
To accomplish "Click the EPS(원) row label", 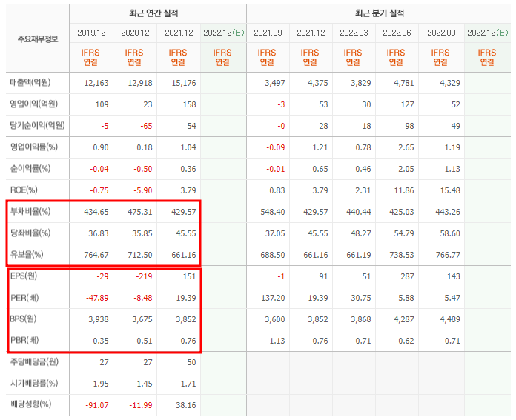I will pos(24,276).
